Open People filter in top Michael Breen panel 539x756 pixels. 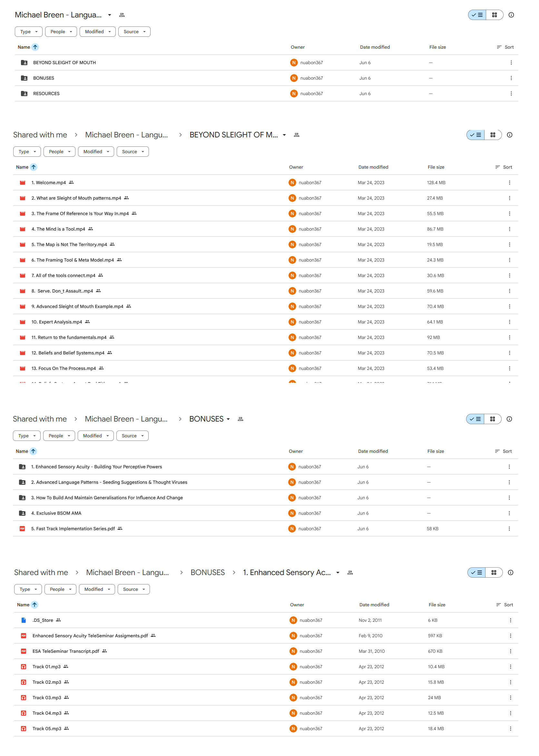pyautogui.click(x=61, y=32)
